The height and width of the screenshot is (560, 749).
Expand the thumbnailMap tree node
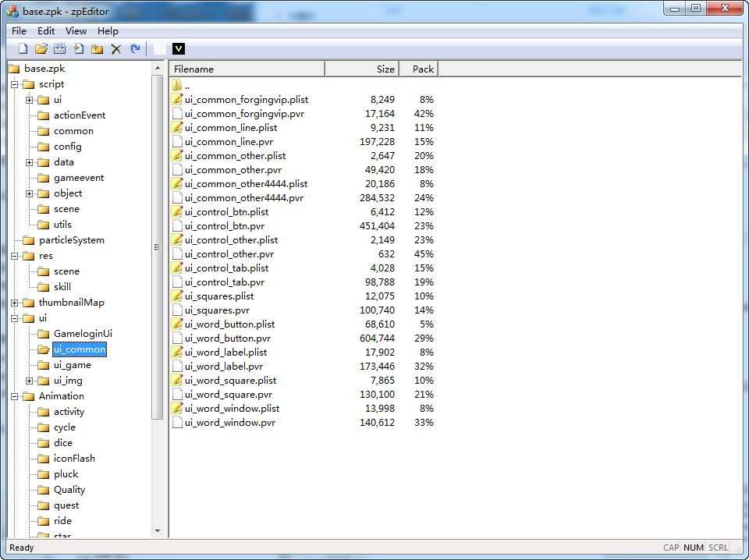[14, 303]
